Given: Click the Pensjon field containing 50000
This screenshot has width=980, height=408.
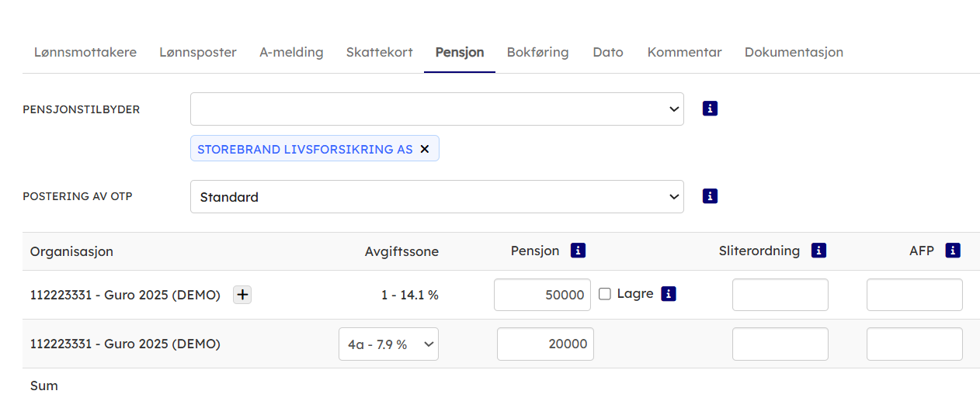Looking at the screenshot, I should [x=542, y=295].
